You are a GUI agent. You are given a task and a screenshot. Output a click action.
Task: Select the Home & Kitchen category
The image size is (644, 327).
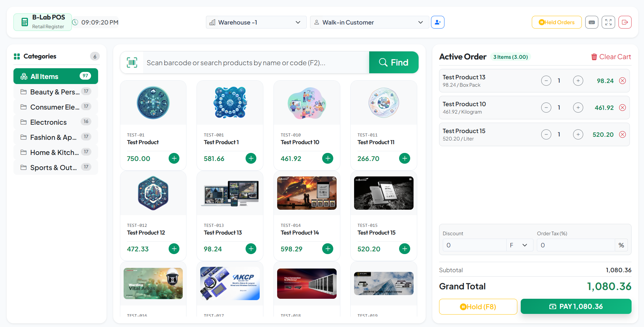[x=56, y=152]
